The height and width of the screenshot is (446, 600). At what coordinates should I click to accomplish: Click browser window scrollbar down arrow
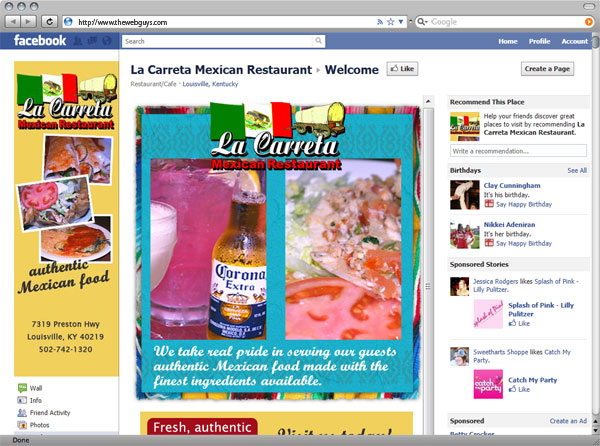point(596,430)
